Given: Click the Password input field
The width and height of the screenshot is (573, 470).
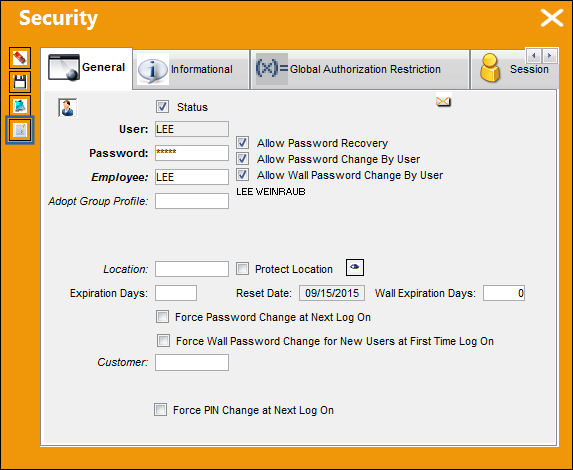Looking at the screenshot, I should click(192, 153).
